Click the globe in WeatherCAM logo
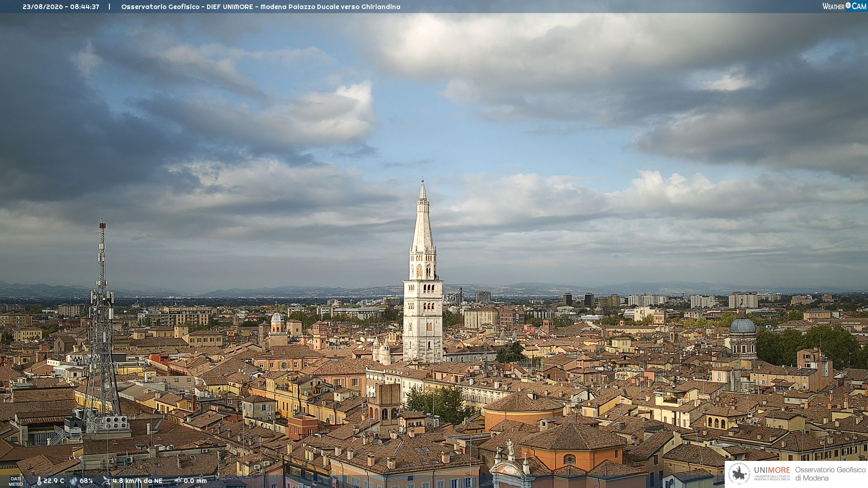The image size is (868, 488). coord(848,5)
